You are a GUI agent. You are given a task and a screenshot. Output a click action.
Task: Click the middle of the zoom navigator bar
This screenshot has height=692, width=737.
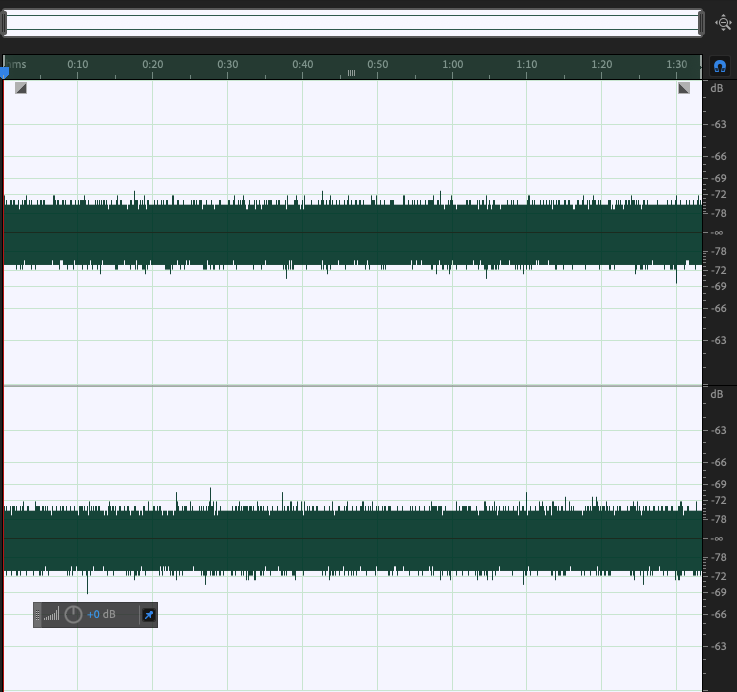tap(352, 23)
